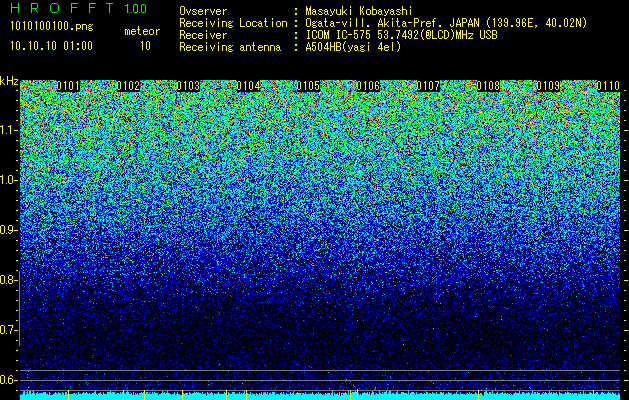Click the 0102 time marker label
629x400 pixels.
[x=128, y=86]
